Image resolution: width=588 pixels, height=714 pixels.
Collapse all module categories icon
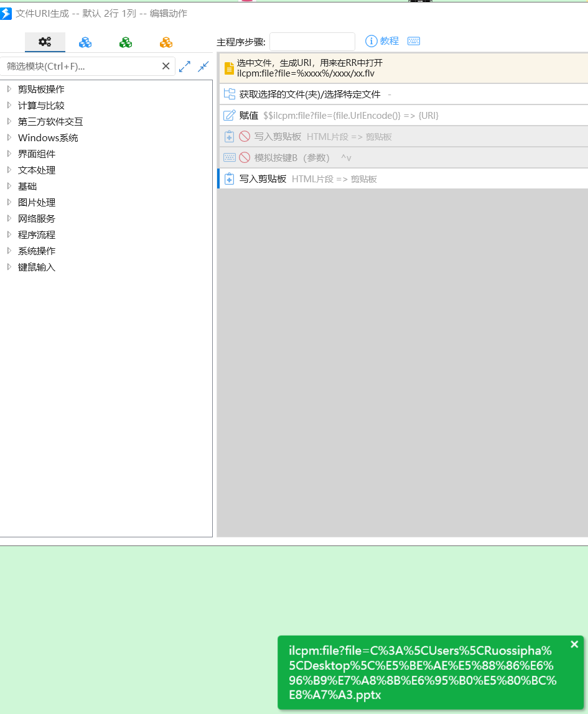click(203, 67)
